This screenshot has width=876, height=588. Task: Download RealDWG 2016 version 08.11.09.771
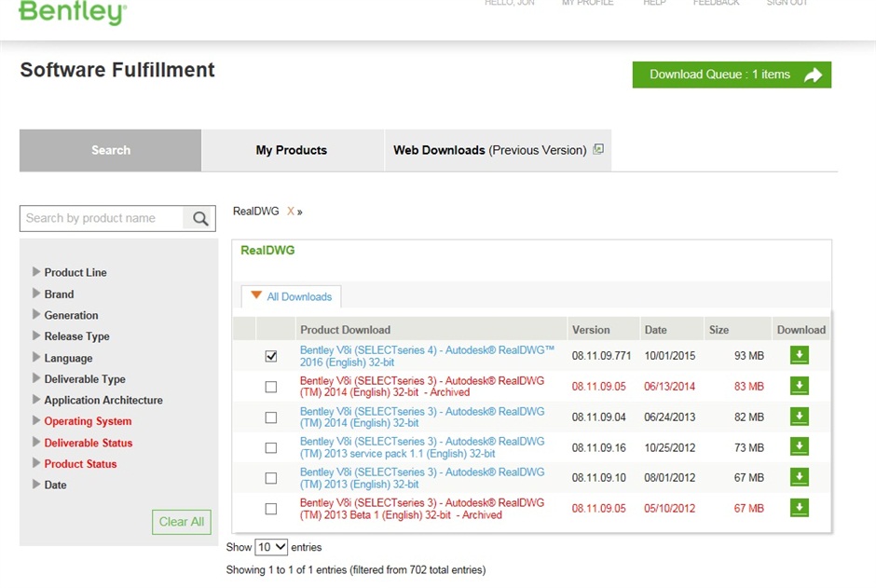coord(800,355)
